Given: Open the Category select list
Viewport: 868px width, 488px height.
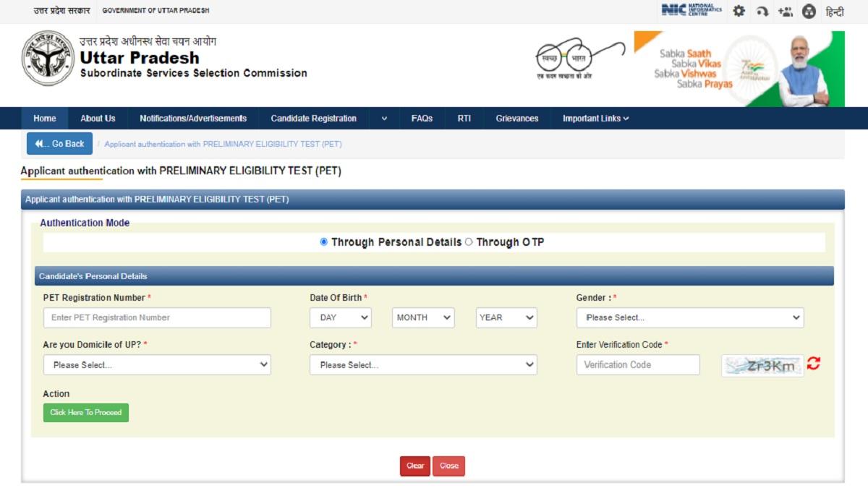Looking at the screenshot, I should pyautogui.click(x=423, y=365).
